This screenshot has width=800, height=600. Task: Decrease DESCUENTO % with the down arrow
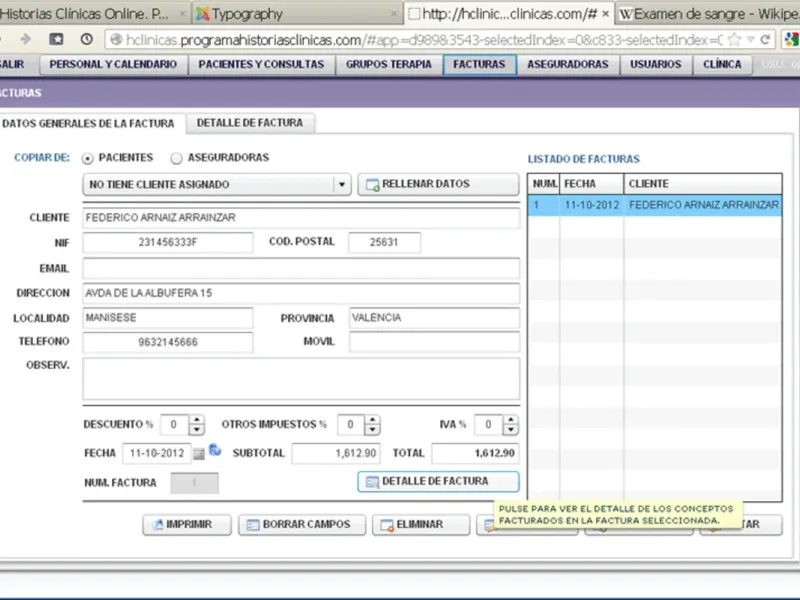pyautogui.click(x=196, y=430)
